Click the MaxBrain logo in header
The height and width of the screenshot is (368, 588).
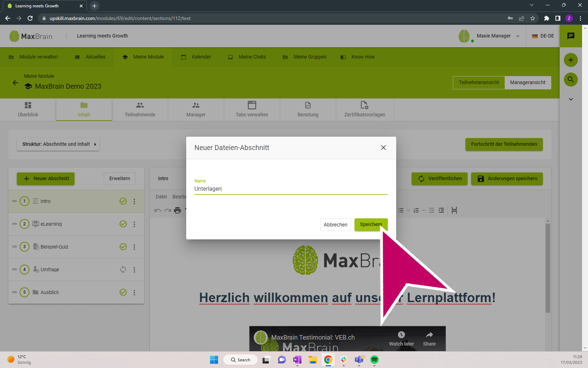point(31,36)
